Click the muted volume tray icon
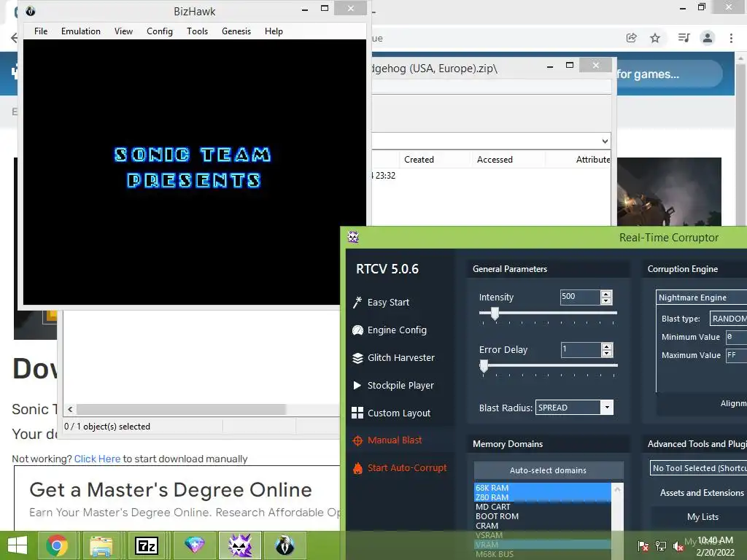The image size is (747, 560). (678, 546)
